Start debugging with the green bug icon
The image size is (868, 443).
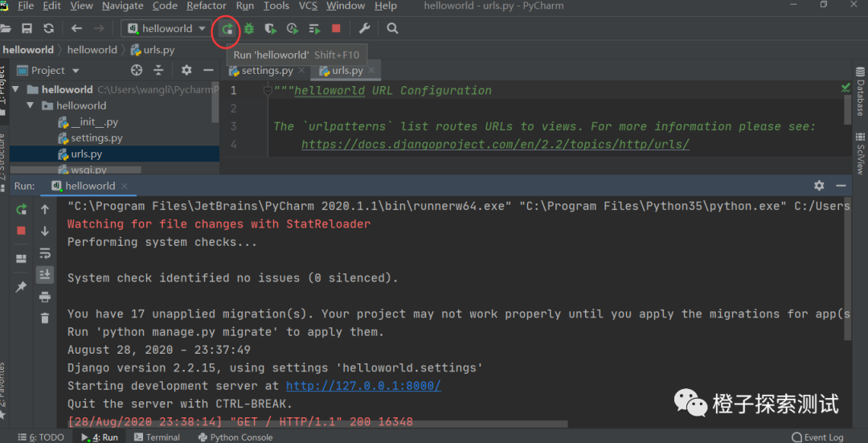click(x=248, y=29)
